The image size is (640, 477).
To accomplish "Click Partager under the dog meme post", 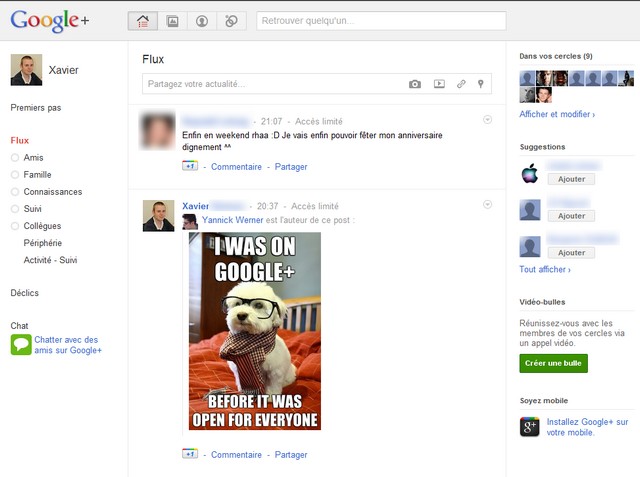I will click(x=291, y=455).
